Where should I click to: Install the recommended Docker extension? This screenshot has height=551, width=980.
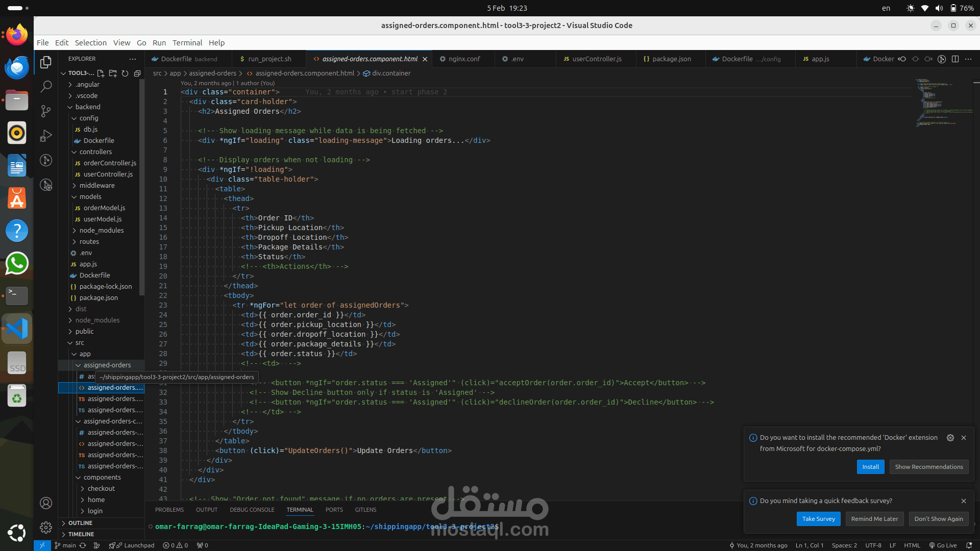(870, 467)
